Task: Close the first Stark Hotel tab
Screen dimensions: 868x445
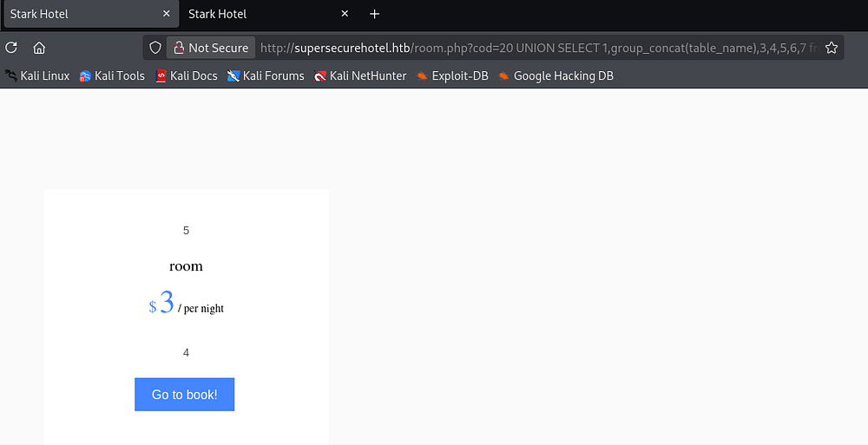Action: (167, 14)
